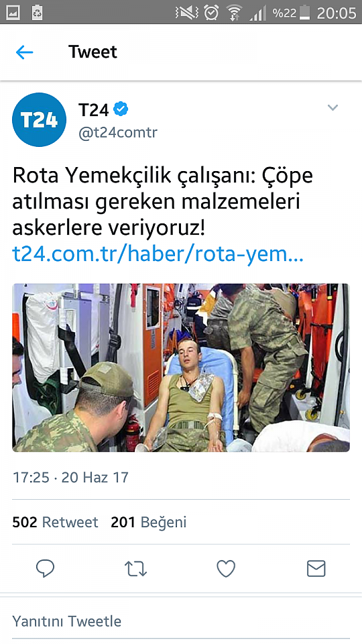View the 502 Retweet list
Viewport: 362px width, 644px height.
click(x=55, y=522)
